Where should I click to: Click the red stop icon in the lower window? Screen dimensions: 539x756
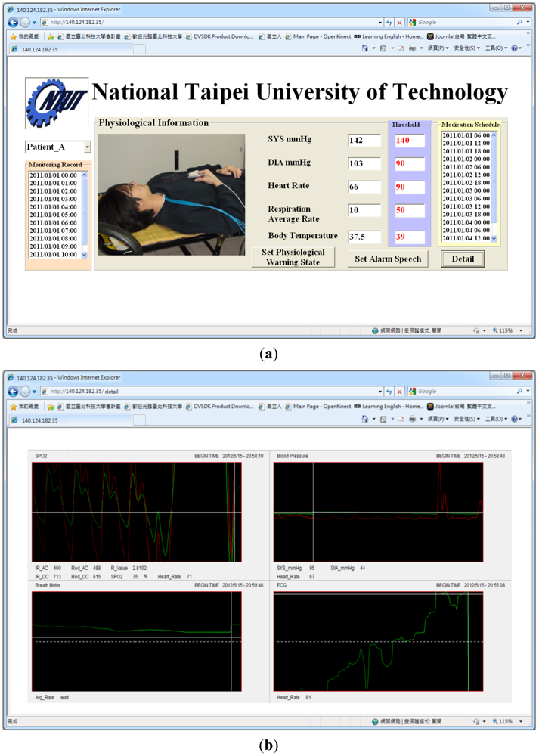tap(400, 392)
